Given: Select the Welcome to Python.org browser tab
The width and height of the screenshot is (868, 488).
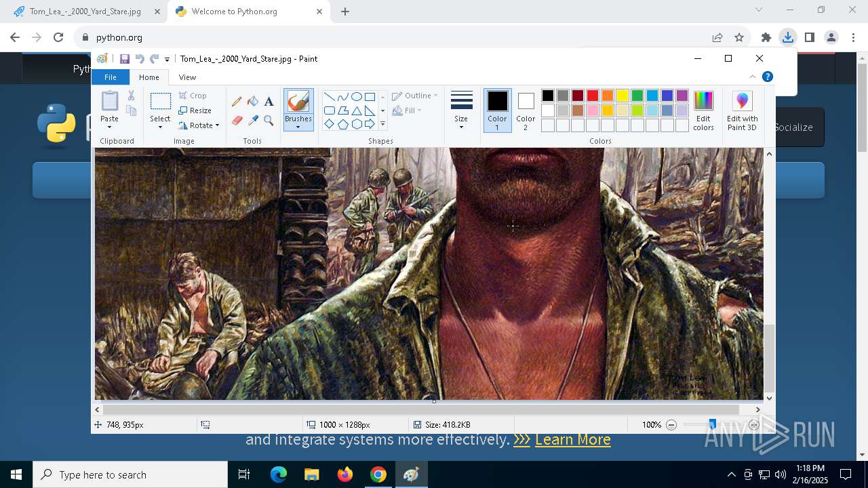Looking at the screenshot, I should [x=248, y=12].
